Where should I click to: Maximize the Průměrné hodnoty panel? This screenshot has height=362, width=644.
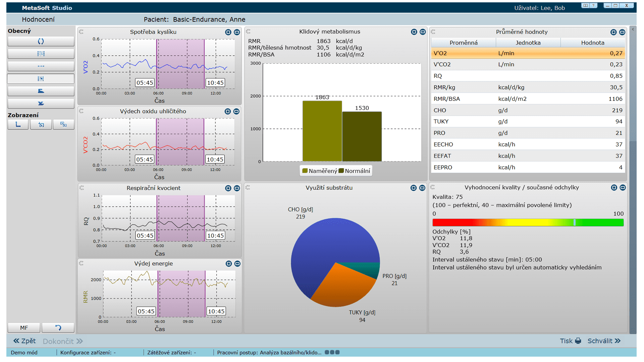[613, 32]
